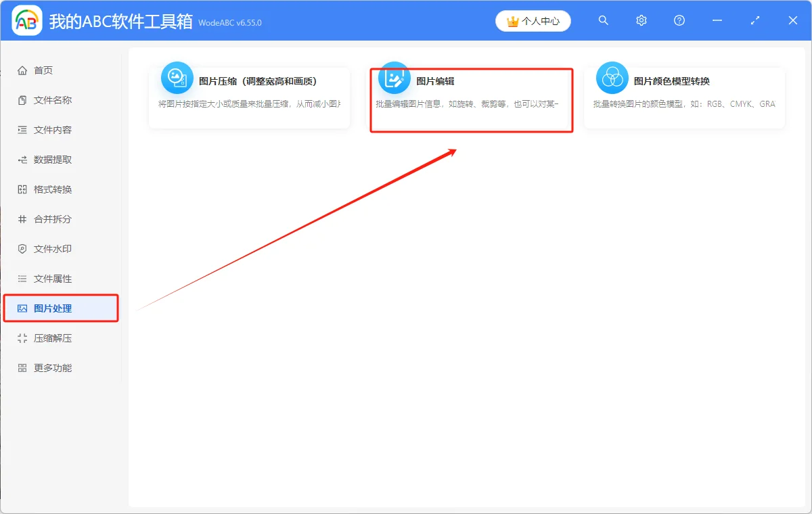This screenshot has height=514, width=812.
Task: Select the 文件名称 sidebar item
Action: point(47,99)
